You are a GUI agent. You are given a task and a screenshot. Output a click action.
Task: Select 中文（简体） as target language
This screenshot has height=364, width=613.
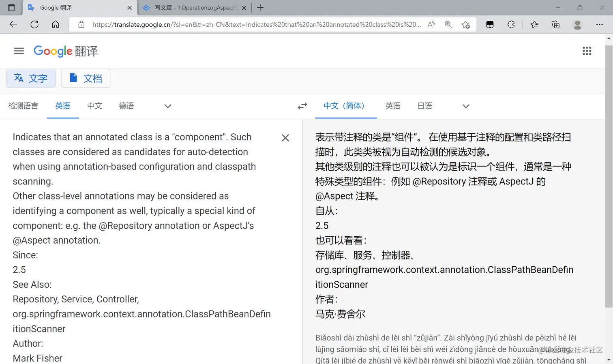[x=346, y=106]
